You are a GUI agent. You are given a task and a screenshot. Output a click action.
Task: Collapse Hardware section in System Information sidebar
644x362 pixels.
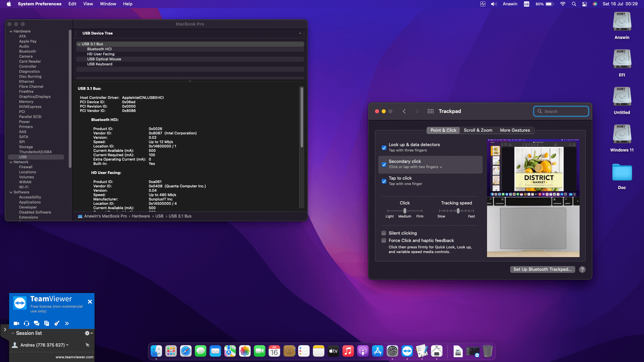[x=11, y=31]
